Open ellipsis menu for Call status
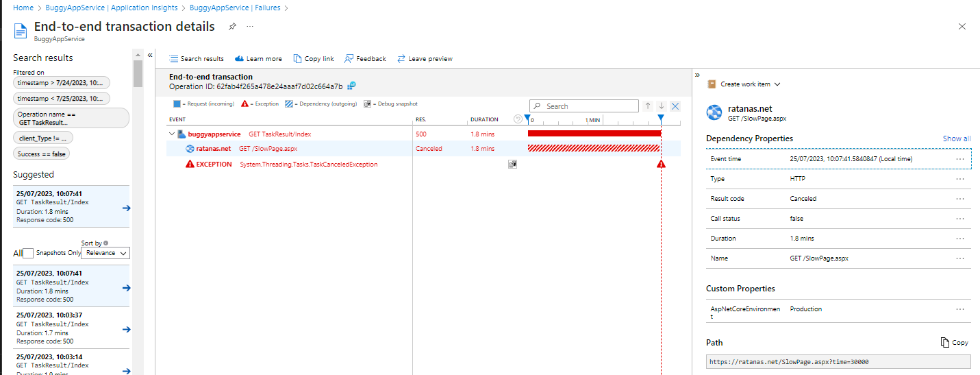Screen dimensions: 980x375 click(x=960, y=219)
